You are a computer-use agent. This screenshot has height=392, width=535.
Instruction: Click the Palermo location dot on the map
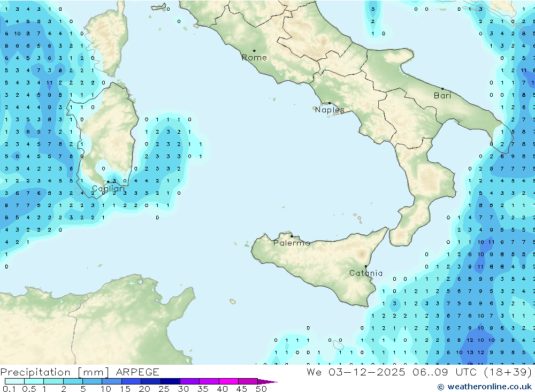point(292,236)
